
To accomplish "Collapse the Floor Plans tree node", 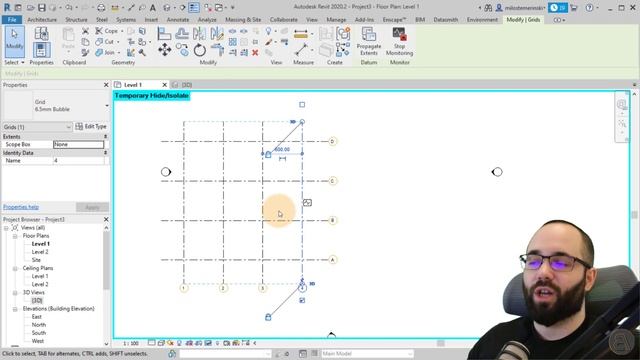I will point(15,236).
